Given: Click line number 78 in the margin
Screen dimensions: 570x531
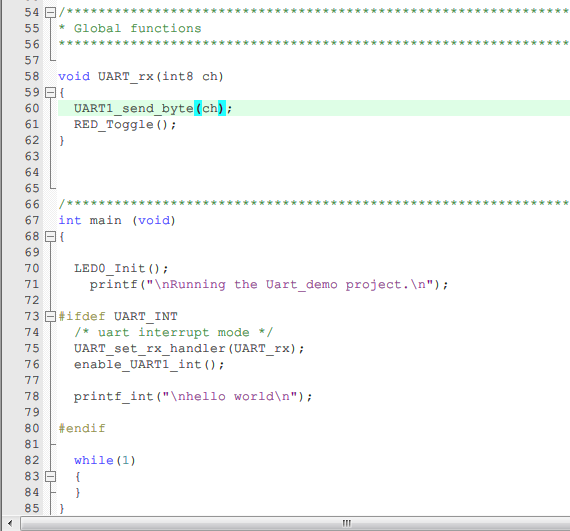Looking at the screenshot, I should [32, 396].
